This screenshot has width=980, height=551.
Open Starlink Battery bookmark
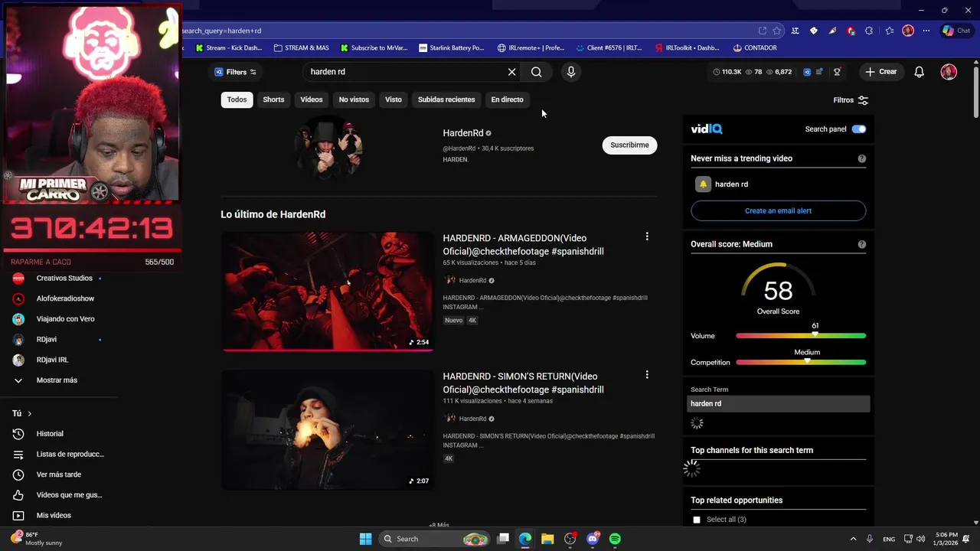click(451, 47)
